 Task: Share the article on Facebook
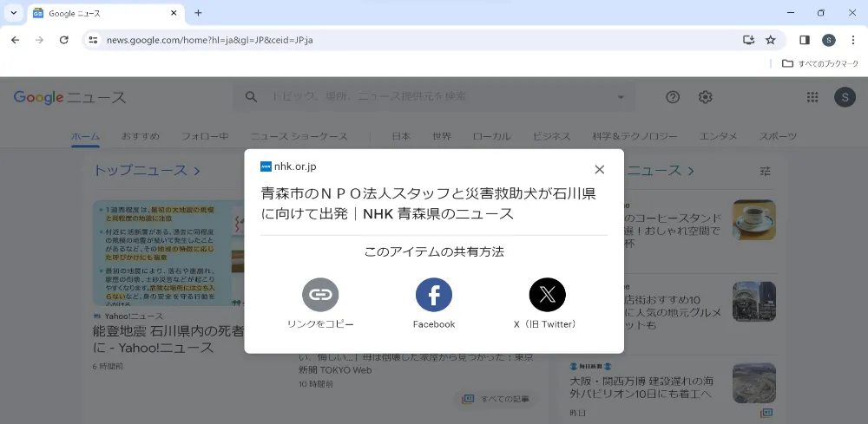tap(434, 295)
